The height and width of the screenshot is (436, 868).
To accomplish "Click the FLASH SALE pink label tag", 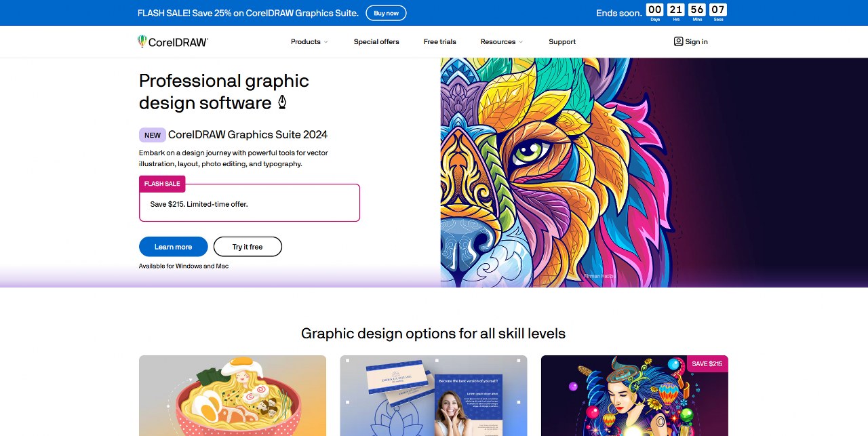I will click(162, 184).
